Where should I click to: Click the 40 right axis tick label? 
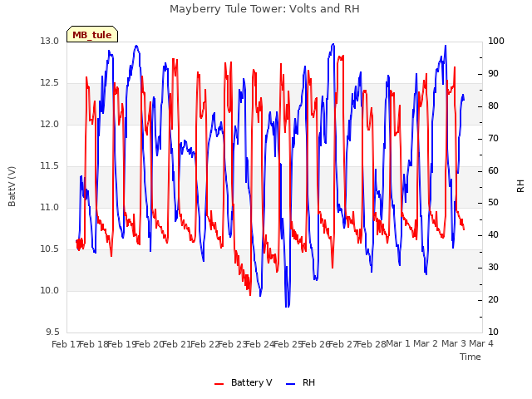click(x=493, y=234)
